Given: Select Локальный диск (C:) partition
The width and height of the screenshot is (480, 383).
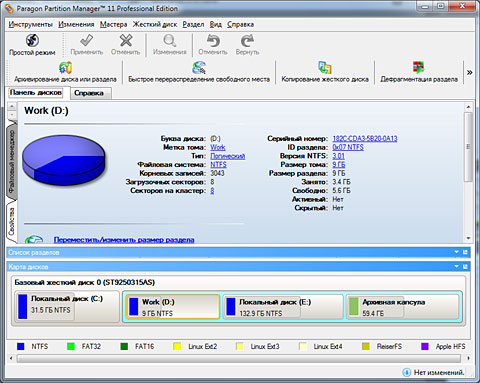Looking at the screenshot, I should click(x=66, y=307).
